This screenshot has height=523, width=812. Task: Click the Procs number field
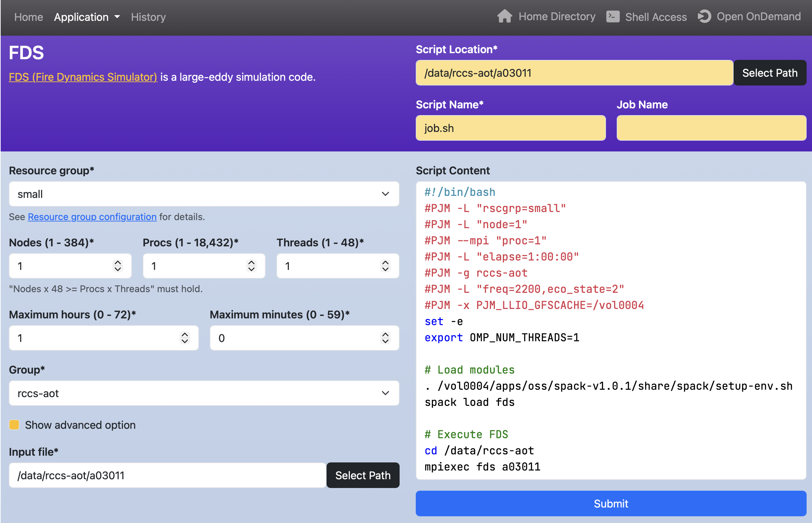pyautogui.click(x=204, y=266)
